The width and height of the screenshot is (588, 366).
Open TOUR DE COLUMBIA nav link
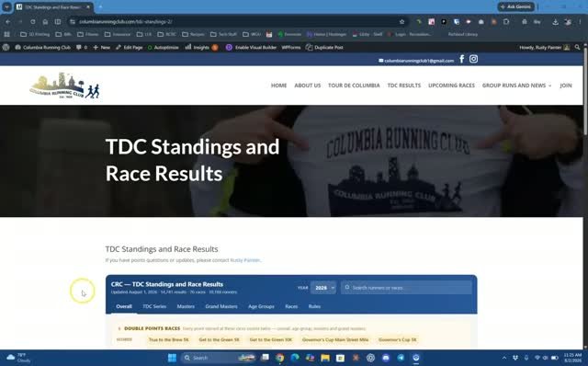(x=354, y=86)
